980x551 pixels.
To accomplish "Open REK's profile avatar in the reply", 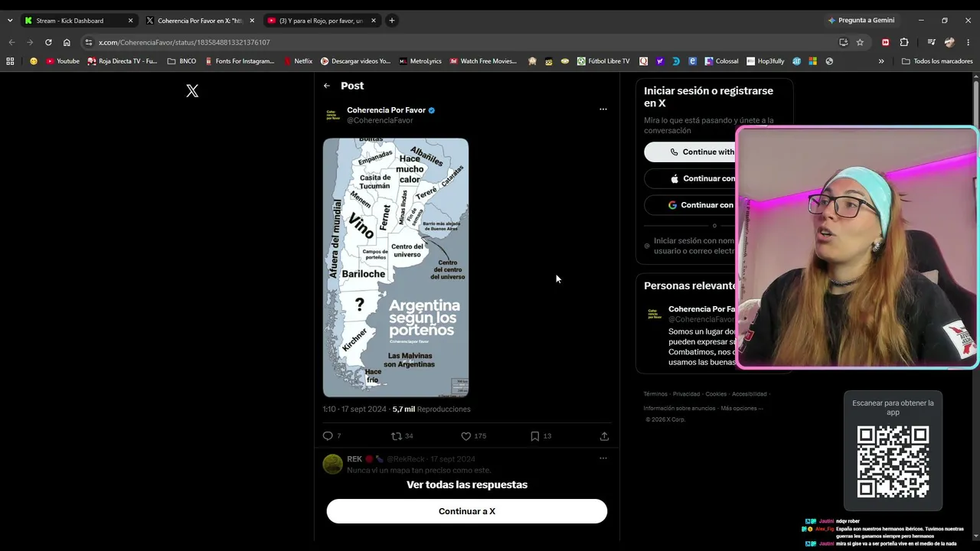I will (332, 464).
